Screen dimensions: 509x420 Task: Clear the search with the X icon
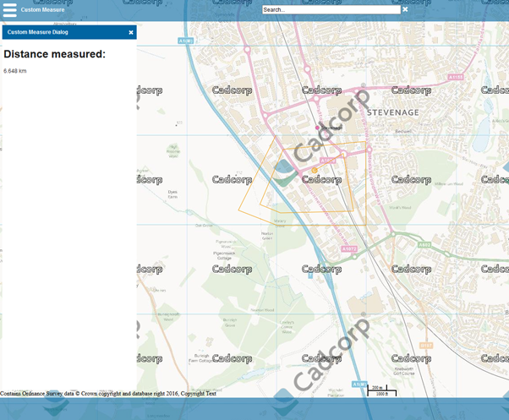[405, 9]
